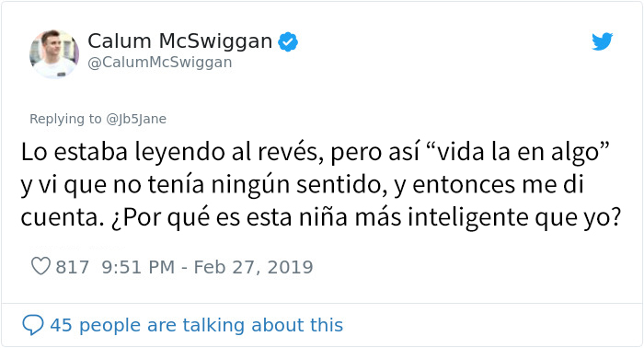The height and width of the screenshot is (348, 644).
Task: Click the Twitter bird logo
Action: pos(602,41)
